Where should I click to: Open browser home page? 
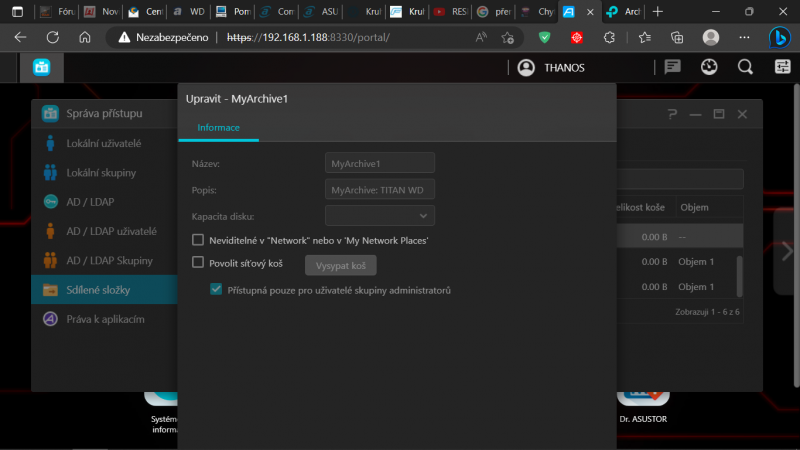pyautogui.click(x=85, y=37)
